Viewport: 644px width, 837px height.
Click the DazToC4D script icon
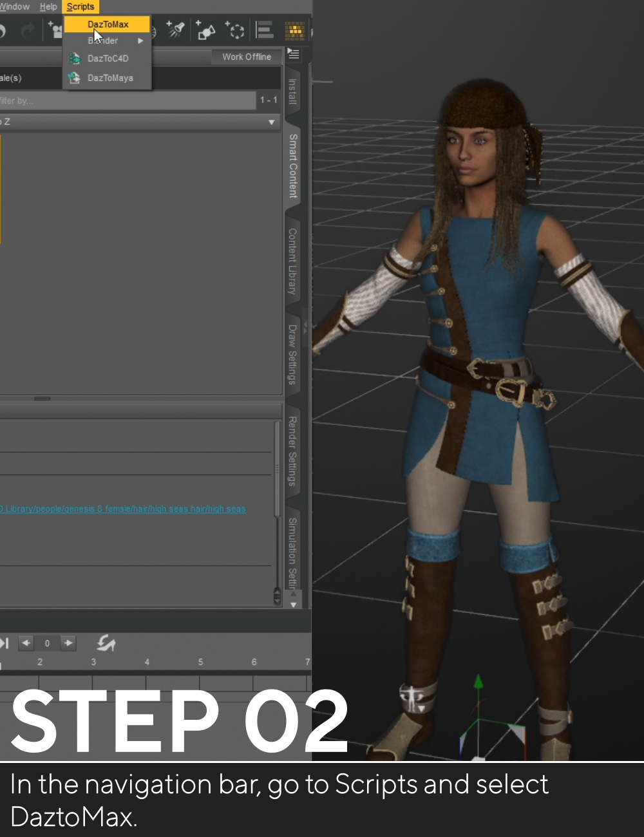tap(75, 59)
